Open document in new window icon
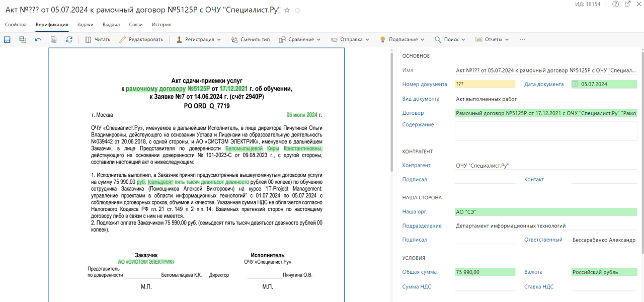Image resolution: width=644 pixels, height=302 pixels. (x=627, y=4)
